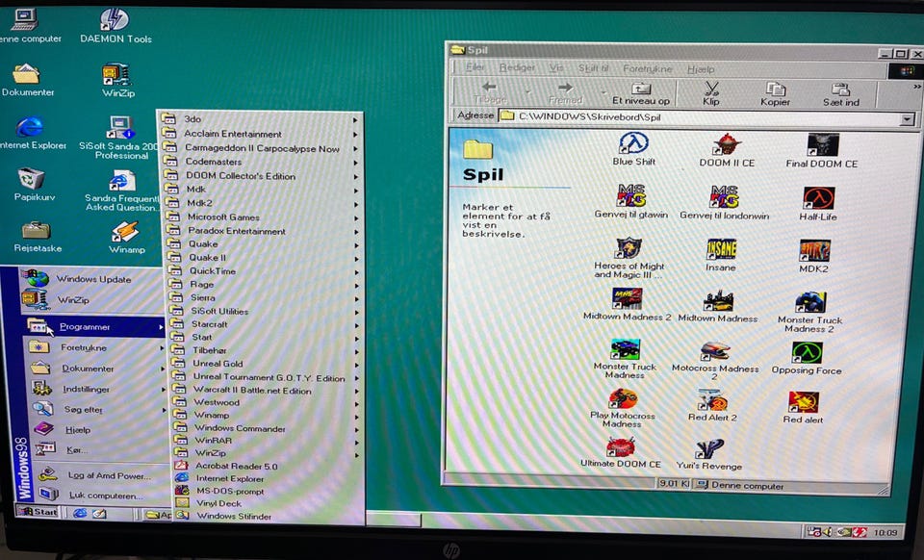Expand Acclaim Entertainment submenu
Screen dimensions: 924x560
[260, 134]
